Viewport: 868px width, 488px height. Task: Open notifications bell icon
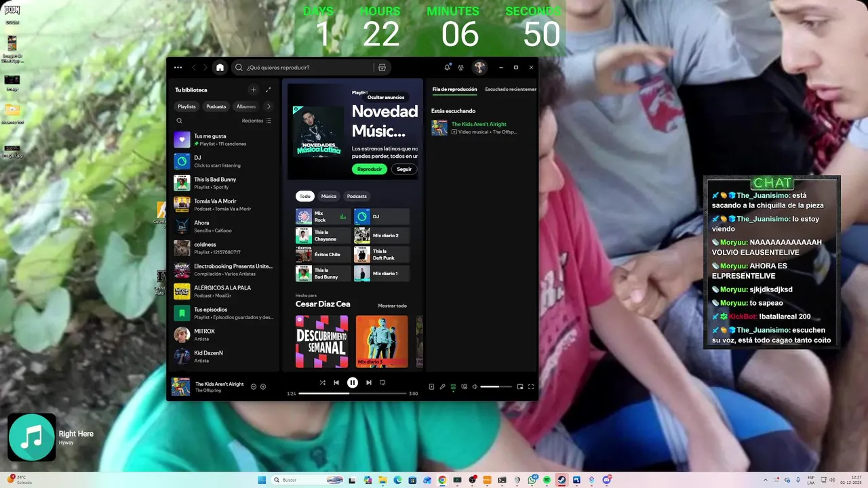(x=447, y=67)
